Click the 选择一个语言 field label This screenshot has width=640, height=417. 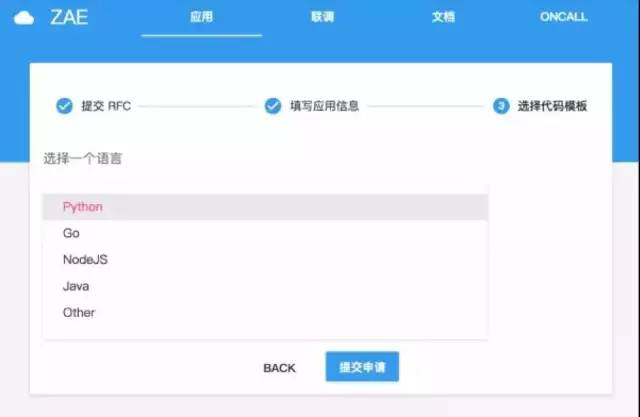(83, 158)
